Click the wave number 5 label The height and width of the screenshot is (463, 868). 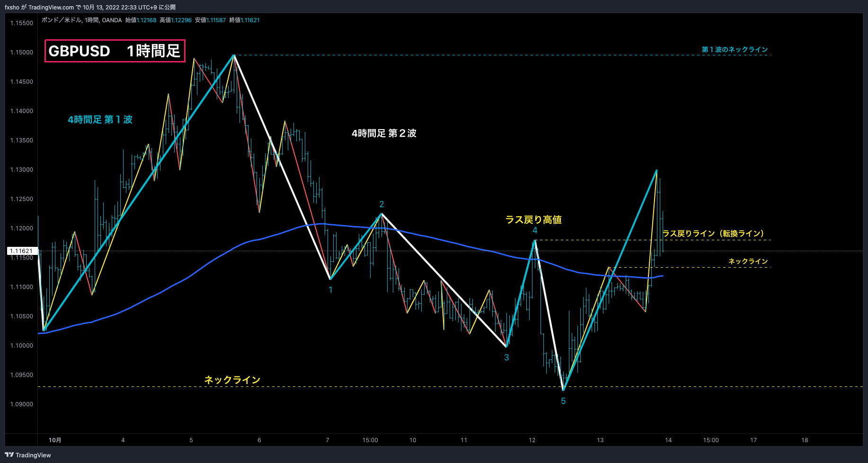(563, 401)
